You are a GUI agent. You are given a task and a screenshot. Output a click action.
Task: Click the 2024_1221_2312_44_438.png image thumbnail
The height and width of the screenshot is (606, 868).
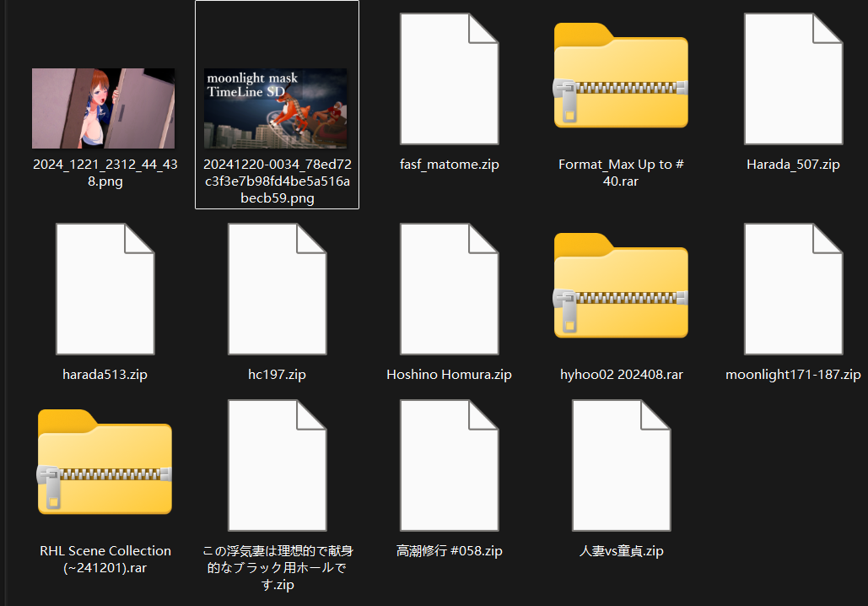pos(104,108)
